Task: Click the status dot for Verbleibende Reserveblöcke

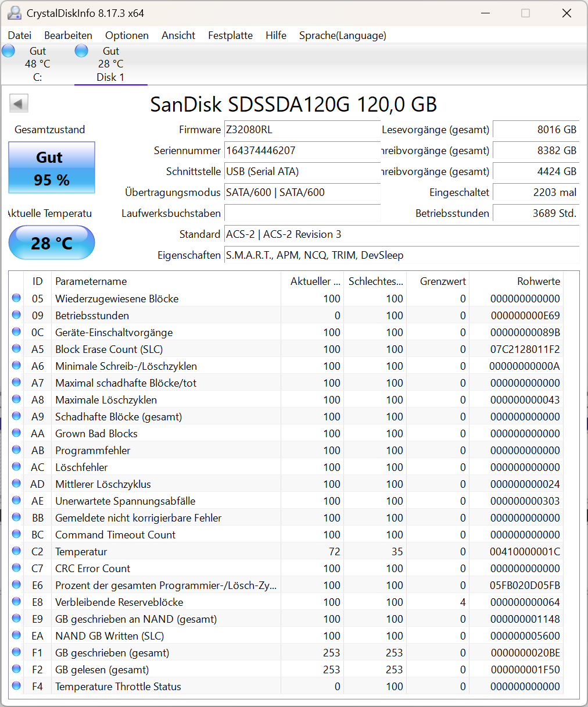Action: 16,602
